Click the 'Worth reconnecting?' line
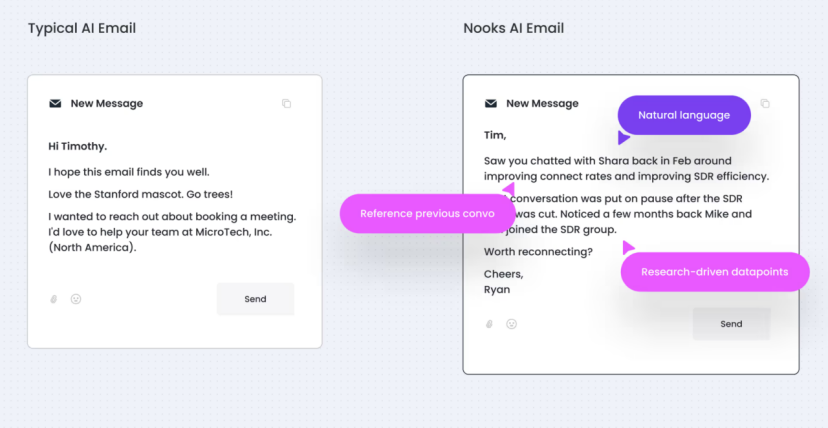Viewport: 828px width, 428px height. pos(539,252)
